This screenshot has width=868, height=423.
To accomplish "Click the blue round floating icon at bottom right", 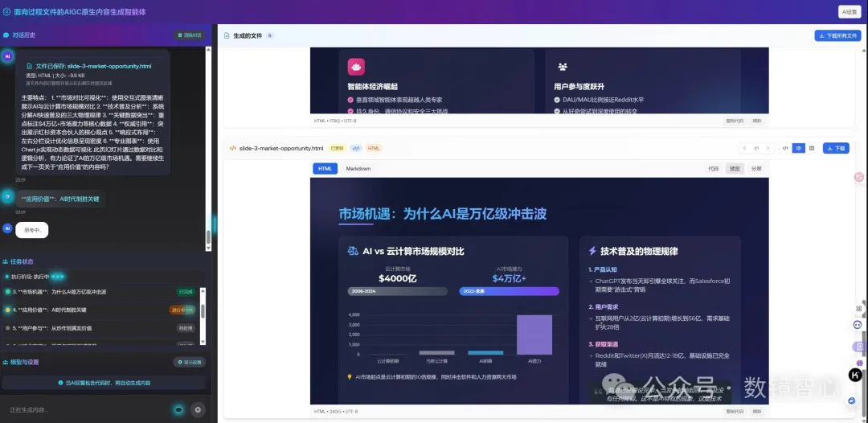I will point(852,400).
